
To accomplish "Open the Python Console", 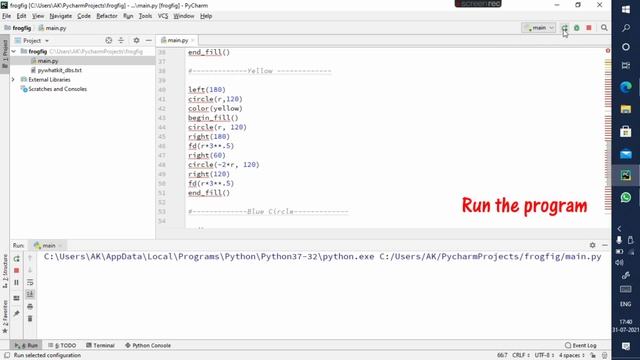I will click(148, 345).
